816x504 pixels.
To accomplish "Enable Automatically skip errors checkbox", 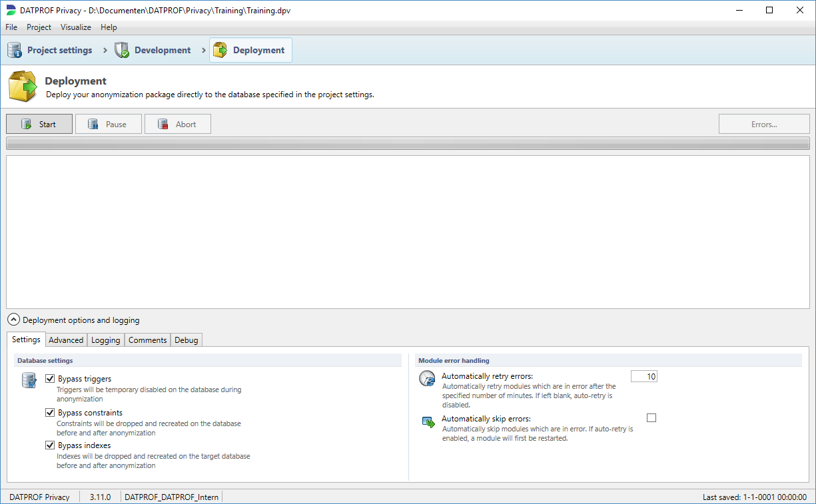I will point(651,418).
